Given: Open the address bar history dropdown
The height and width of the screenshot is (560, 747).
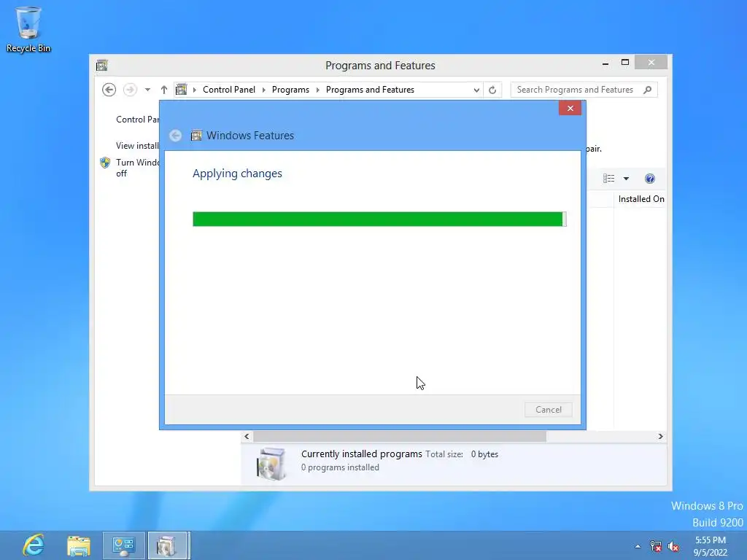Looking at the screenshot, I should click(x=476, y=90).
